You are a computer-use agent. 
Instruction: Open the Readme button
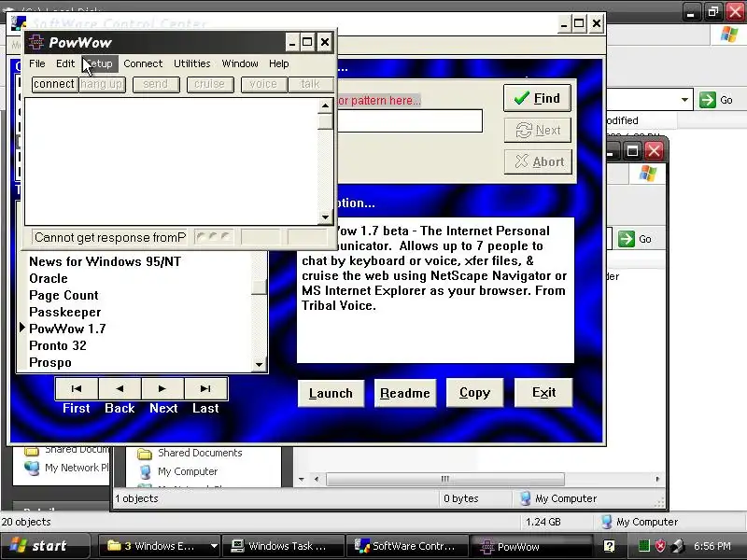tap(405, 393)
